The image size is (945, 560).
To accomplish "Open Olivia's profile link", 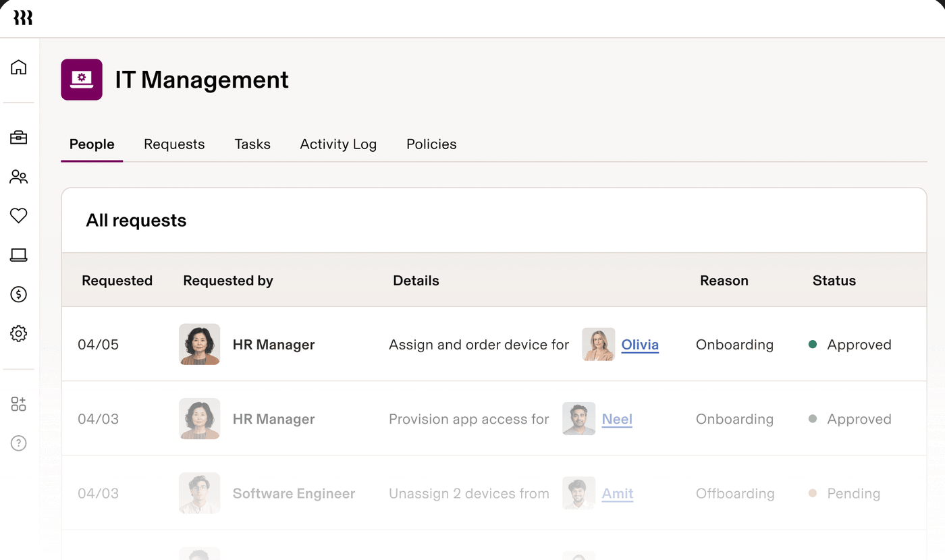I will pyautogui.click(x=640, y=345).
